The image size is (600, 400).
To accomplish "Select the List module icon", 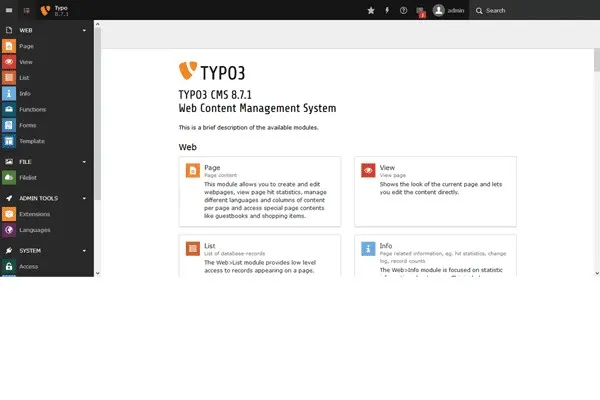I will [x=9, y=77].
